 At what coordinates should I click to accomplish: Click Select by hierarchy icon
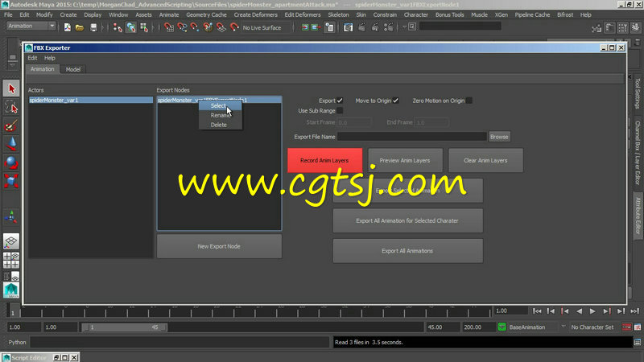point(118,27)
